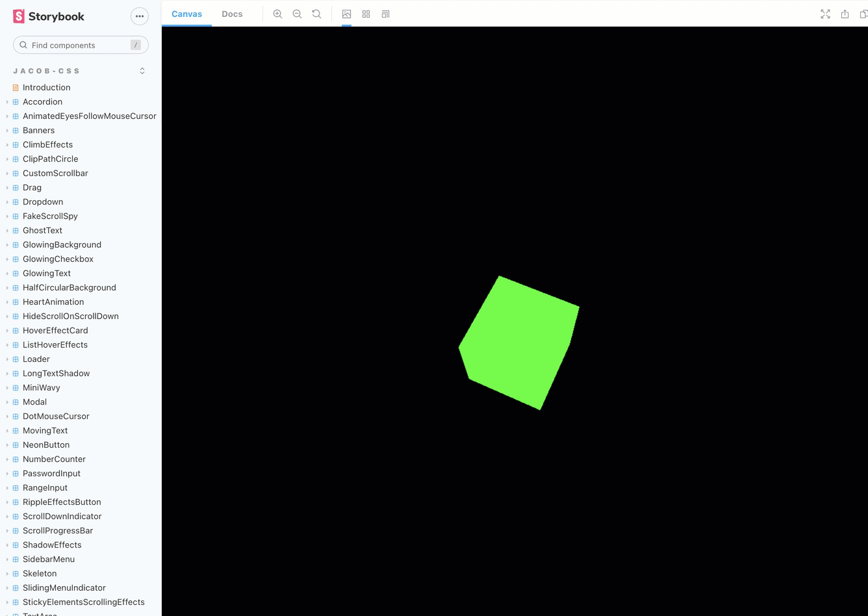Open the Introduction document

(46, 87)
